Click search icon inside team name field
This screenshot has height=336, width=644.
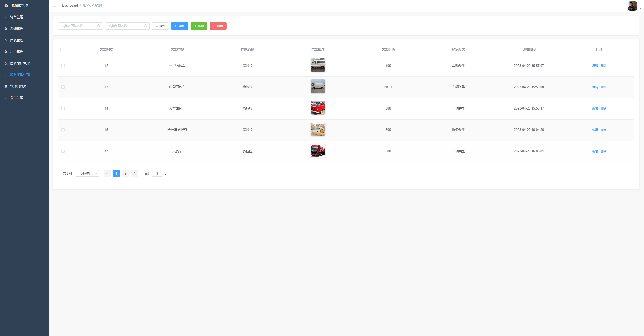pos(99,26)
